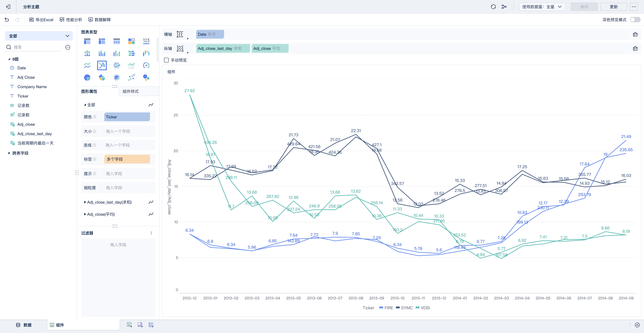The width and height of the screenshot is (644, 333).
Task: Choose the scatter plot chart type
Action: 131,78
